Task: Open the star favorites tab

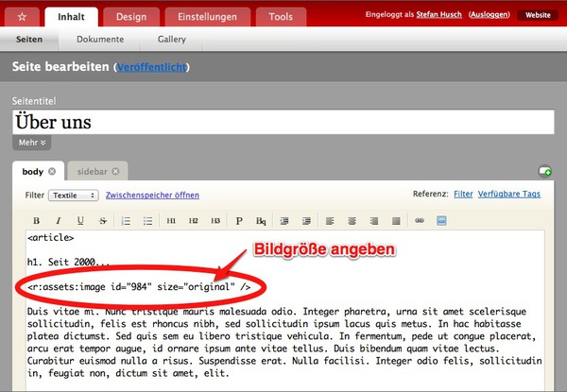Action: coord(22,17)
